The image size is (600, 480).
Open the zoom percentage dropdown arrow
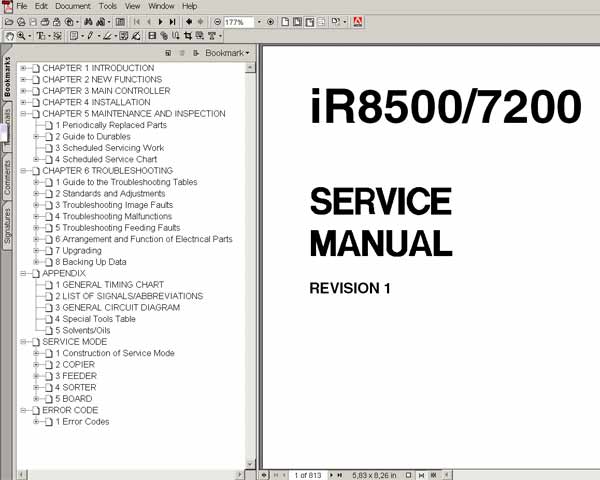tap(259, 22)
